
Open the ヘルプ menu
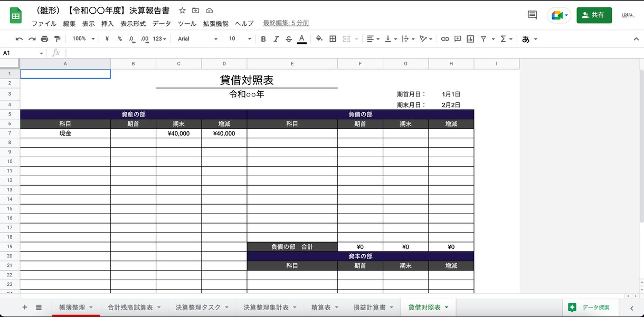click(x=244, y=24)
